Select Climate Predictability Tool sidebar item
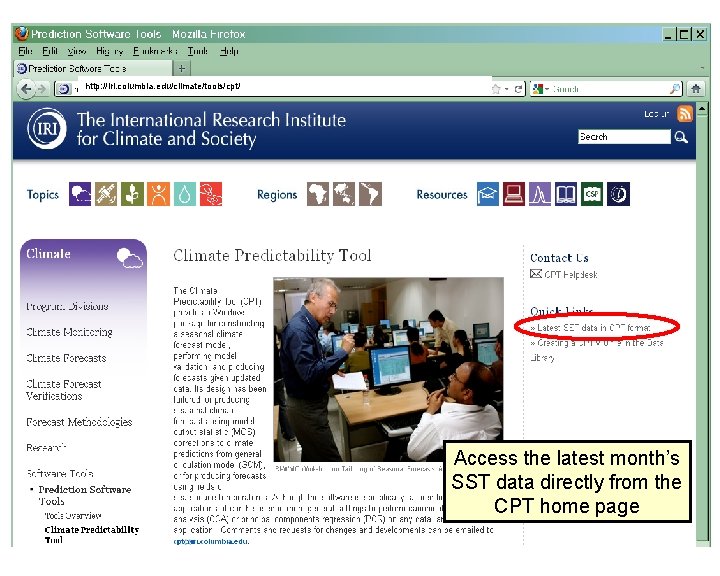 point(92,535)
